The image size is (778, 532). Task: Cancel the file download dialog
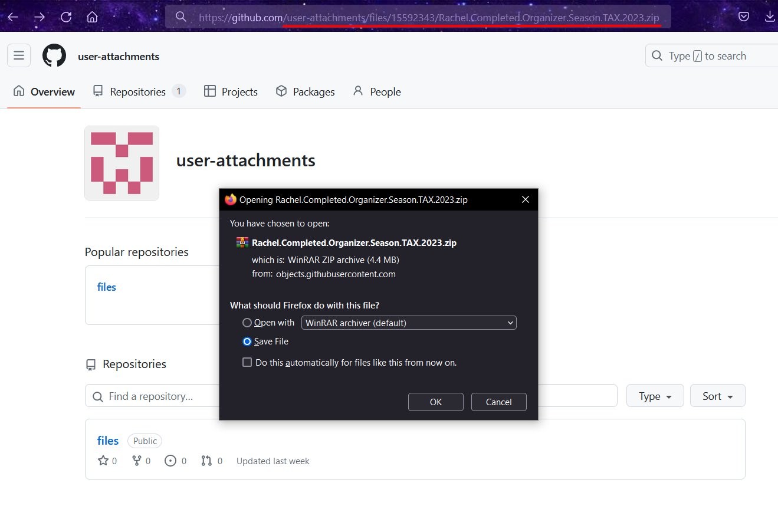point(499,402)
